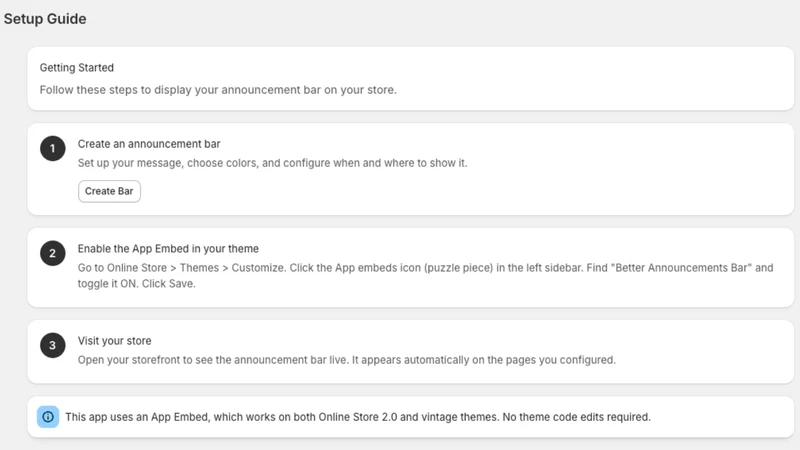Click the Go to Online Store instructions text
The height and width of the screenshot is (450, 800).
pos(426,276)
